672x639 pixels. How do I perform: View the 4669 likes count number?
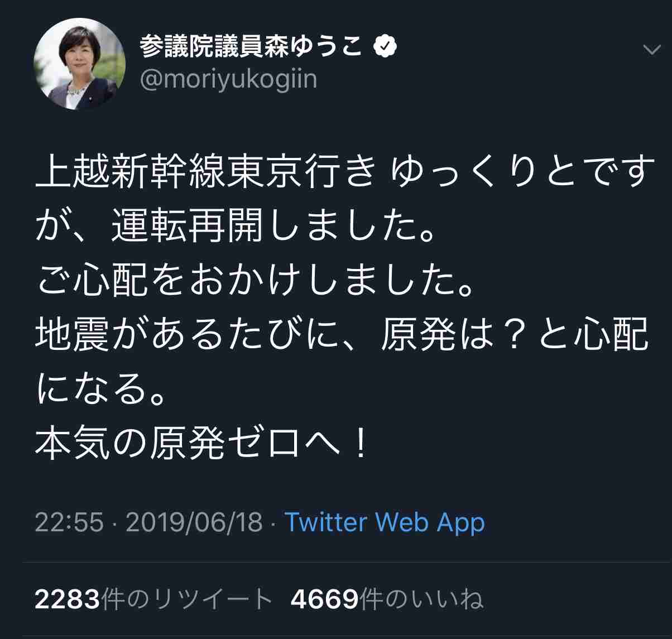click(x=324, y=600)
